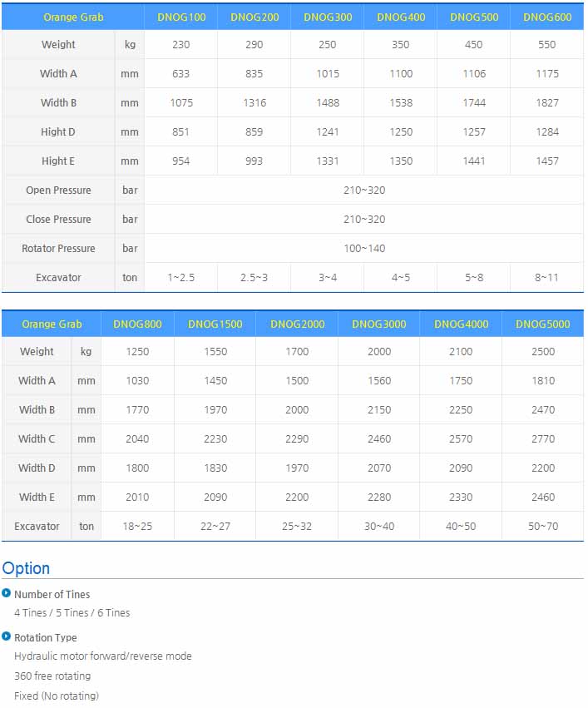Click Hight D value 851
The height and width of the screenshot is (708, 588).
point(181,131)
